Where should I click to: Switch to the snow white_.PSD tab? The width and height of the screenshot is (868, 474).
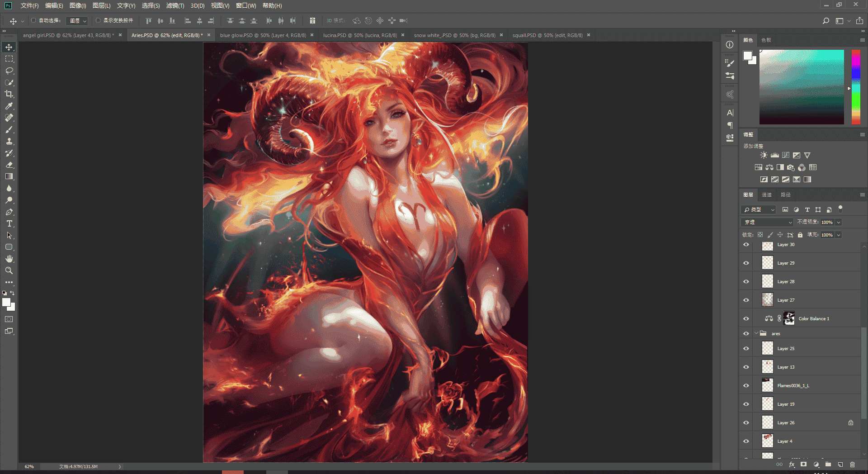[455, 35]
